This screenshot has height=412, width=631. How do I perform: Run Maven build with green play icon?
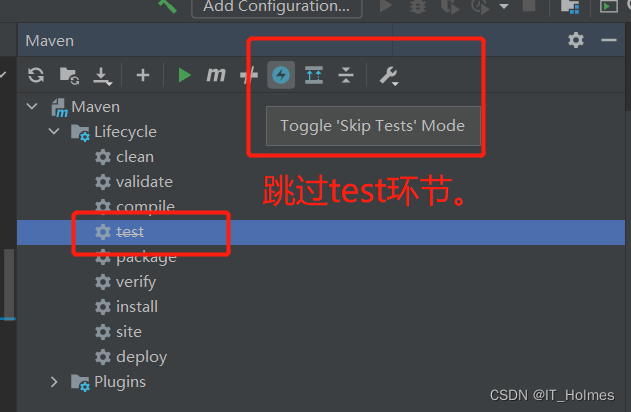[x=184, y=75]
